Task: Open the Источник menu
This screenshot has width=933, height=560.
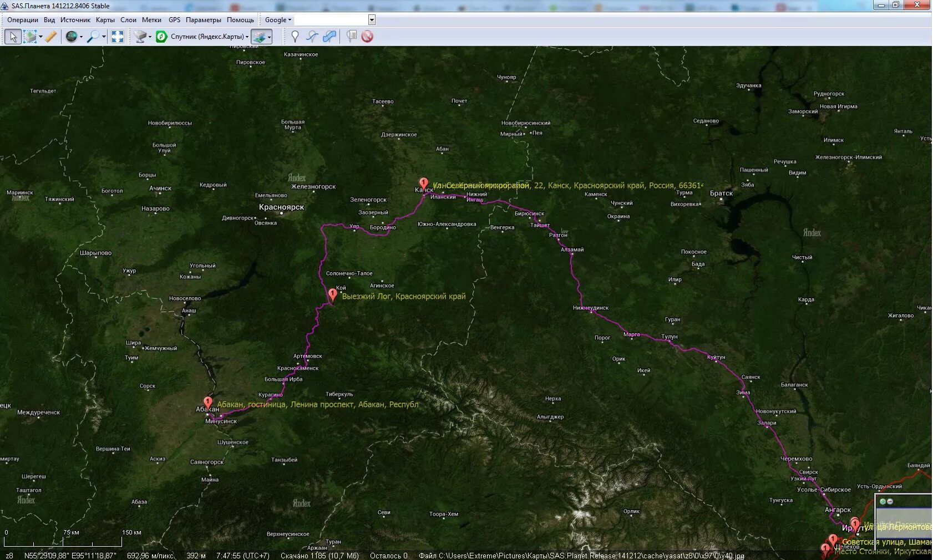Action: point(75,20)
